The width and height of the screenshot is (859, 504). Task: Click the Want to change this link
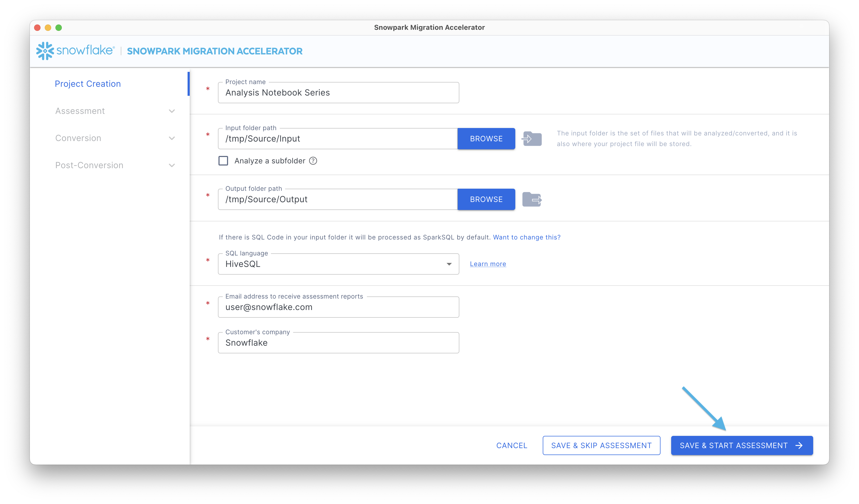click(x=527, y=237)
